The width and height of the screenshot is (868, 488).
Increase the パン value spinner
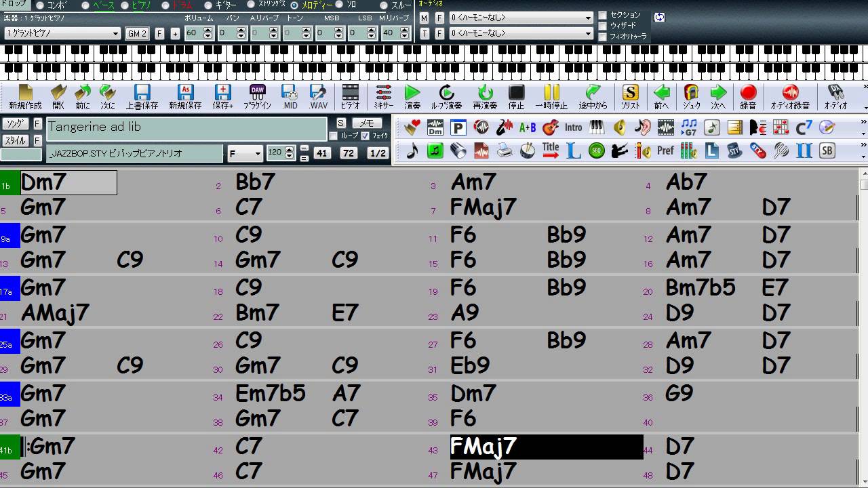pos(241,30)
